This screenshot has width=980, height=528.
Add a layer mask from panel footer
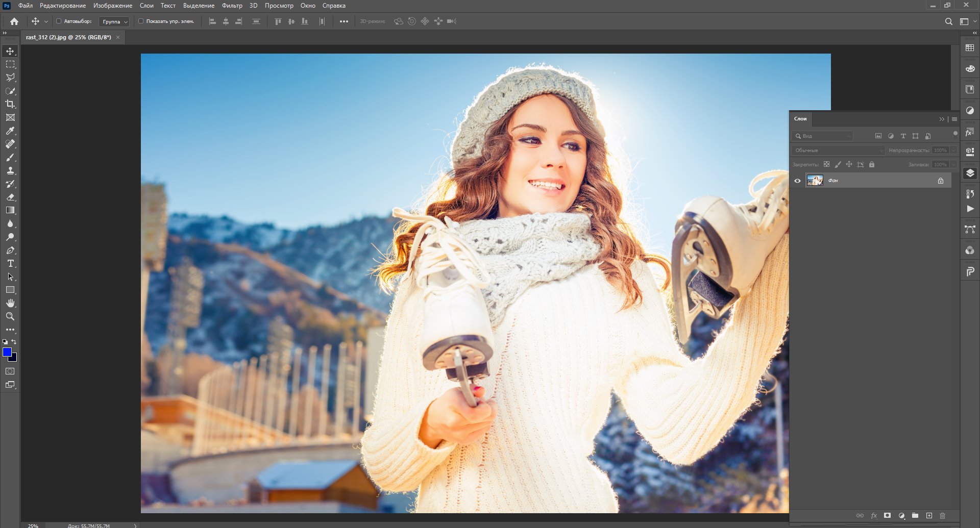[x=887, y=516]
